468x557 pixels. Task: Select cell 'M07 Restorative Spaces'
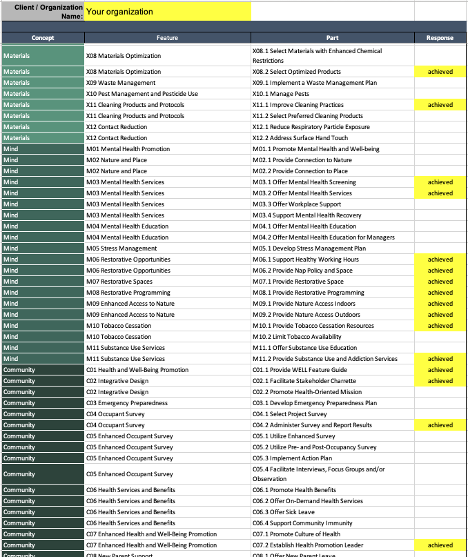pos(167,281)
